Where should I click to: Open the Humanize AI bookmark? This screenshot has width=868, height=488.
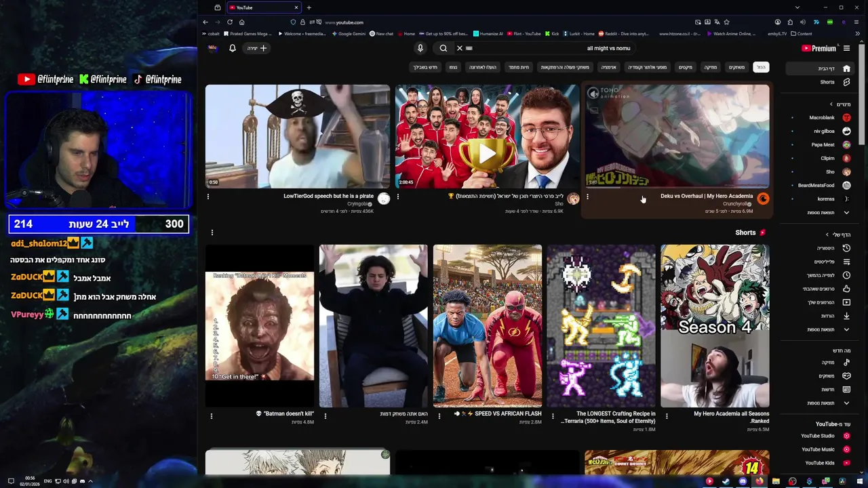(x=488, y=33)
